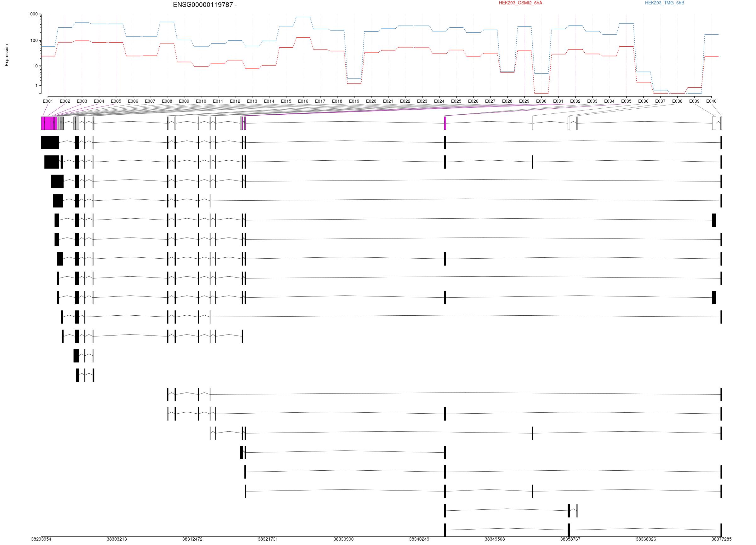
Task: Click the Expression y-axis label
Action: pyautogui.click(x=7, y=55)
